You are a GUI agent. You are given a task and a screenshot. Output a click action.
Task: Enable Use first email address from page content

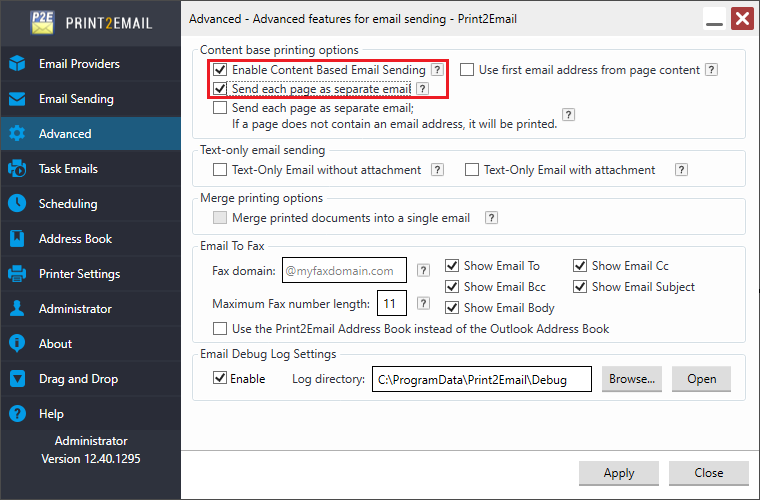click(x=467, y=70)
